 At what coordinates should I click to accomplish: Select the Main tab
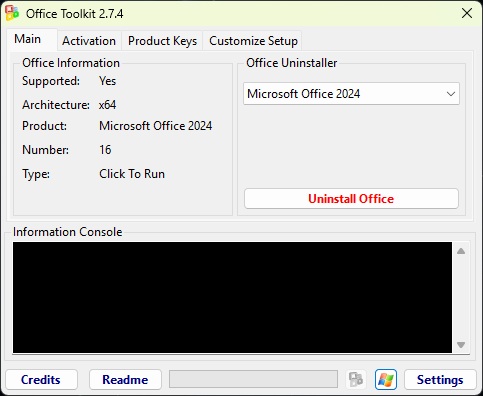point(28,39)
